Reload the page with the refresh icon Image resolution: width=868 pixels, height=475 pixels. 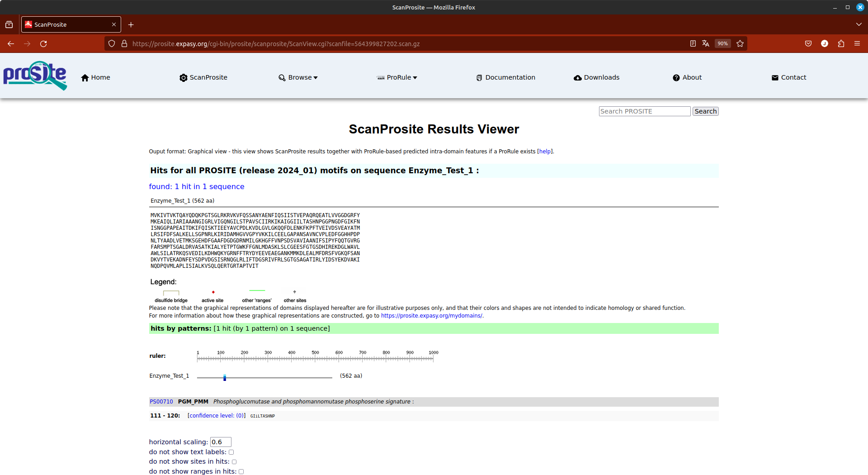(x=43, y=44)
